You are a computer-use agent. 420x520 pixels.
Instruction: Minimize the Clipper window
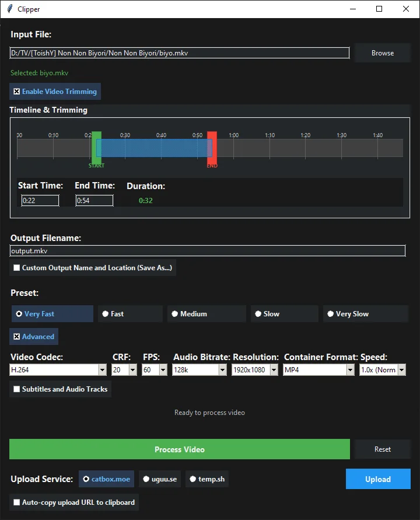point(353,9)
